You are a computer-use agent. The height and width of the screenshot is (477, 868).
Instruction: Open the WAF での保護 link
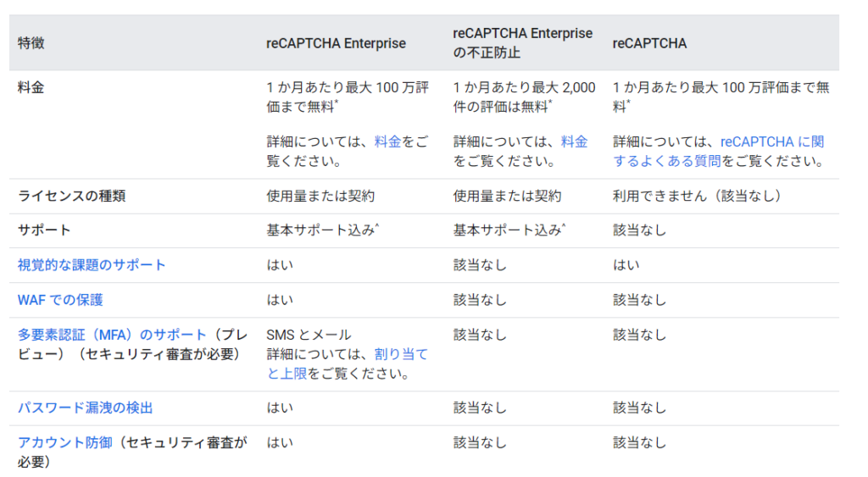tap(60, 300)
